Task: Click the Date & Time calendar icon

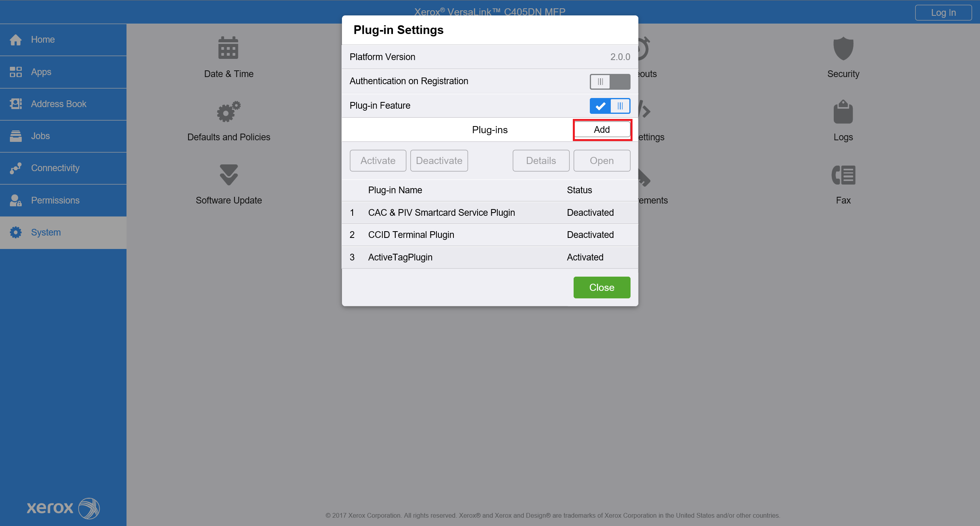Action: (x=228, y=48)
